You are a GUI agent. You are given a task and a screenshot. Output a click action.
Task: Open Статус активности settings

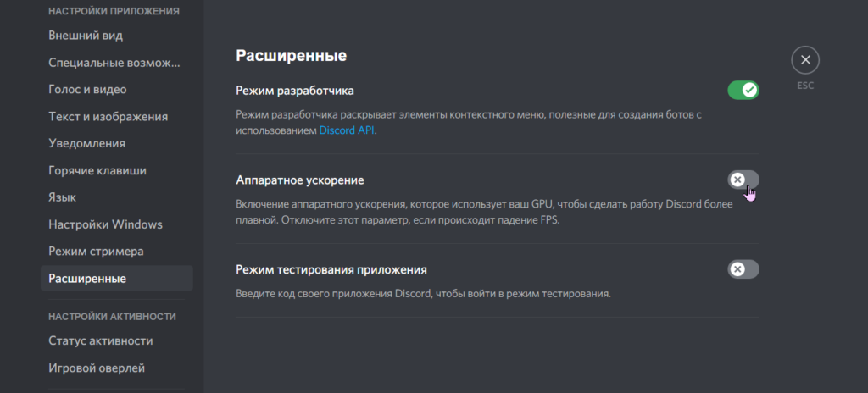[100, 340]
